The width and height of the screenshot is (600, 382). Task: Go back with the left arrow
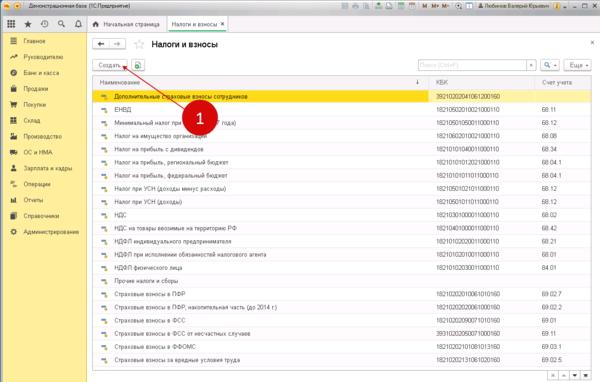click(101, 44)
